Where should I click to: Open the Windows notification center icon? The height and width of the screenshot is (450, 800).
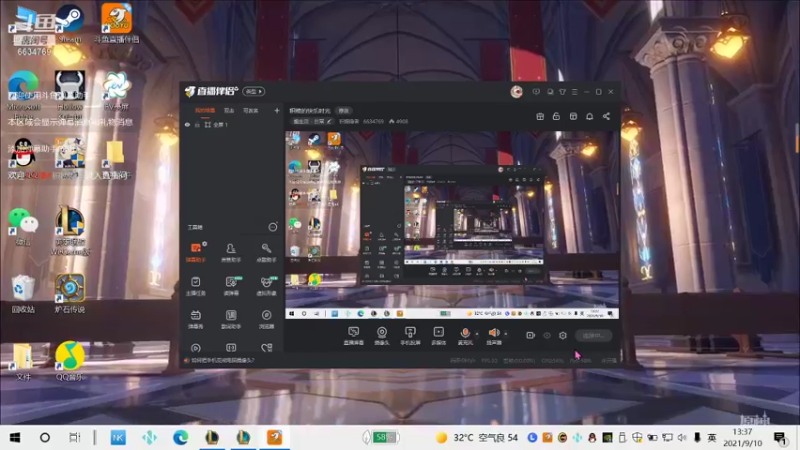(x=780, y=437)
